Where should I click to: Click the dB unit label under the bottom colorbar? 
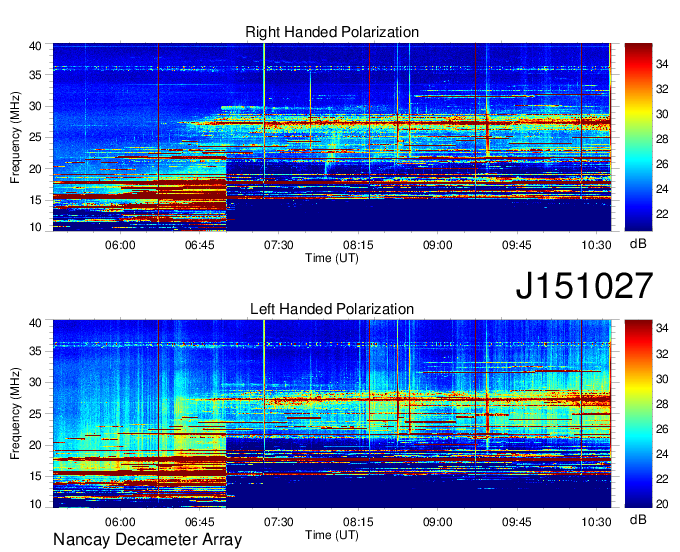[638, 519]
